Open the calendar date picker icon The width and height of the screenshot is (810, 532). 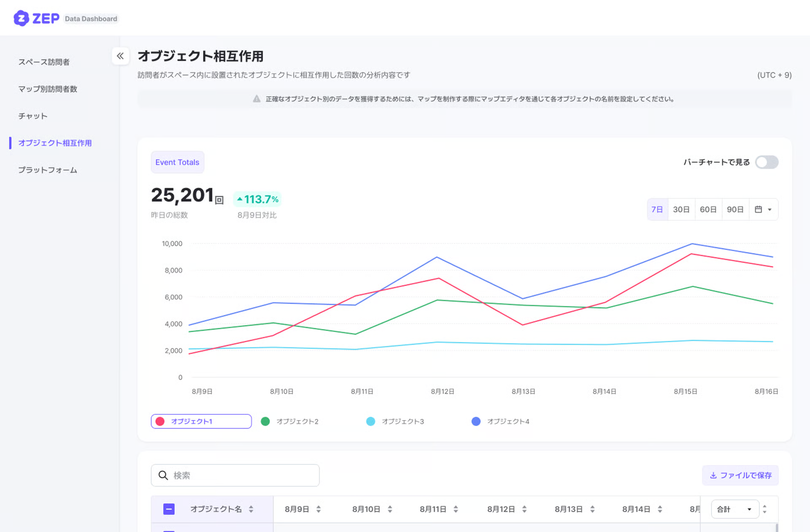pos(758,209)
